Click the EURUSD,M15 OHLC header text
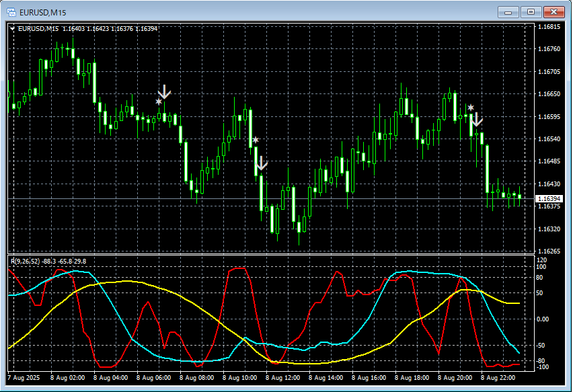The image size is (573, 392). click(87, 28)
